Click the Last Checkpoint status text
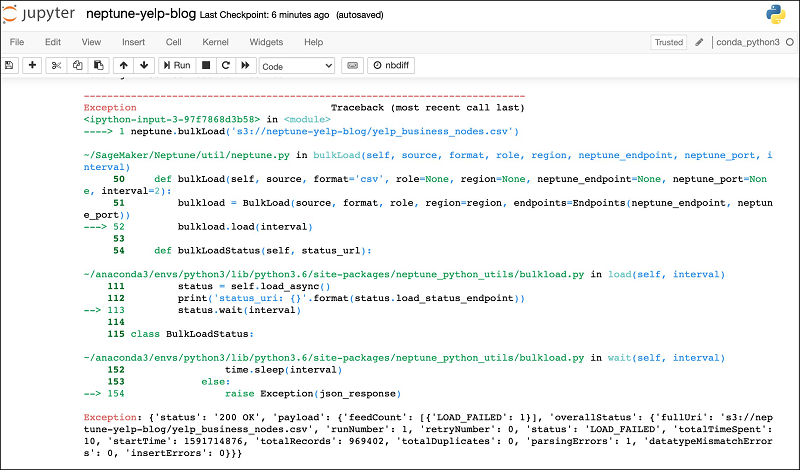The width and height of the screenshot is (800, 470). (x=264, y=15)
